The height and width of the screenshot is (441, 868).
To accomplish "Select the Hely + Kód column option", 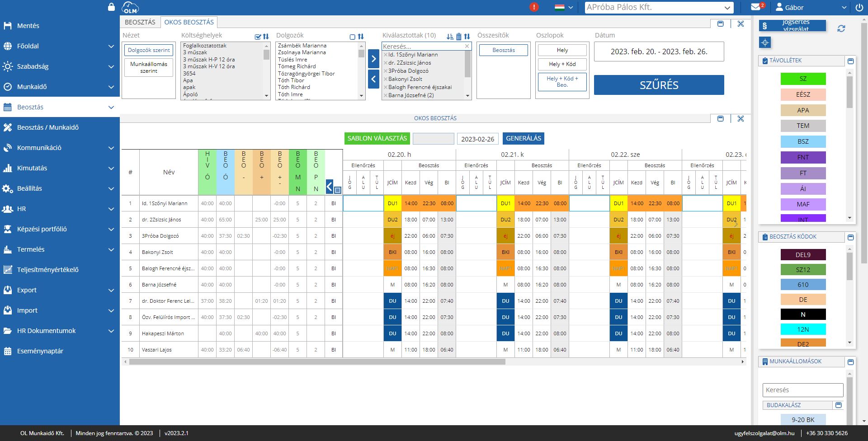I will tap(562, 64).
